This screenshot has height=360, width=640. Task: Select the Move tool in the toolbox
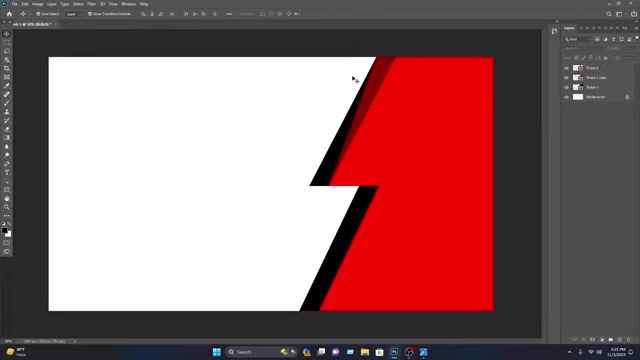click(x=7, y=34)
